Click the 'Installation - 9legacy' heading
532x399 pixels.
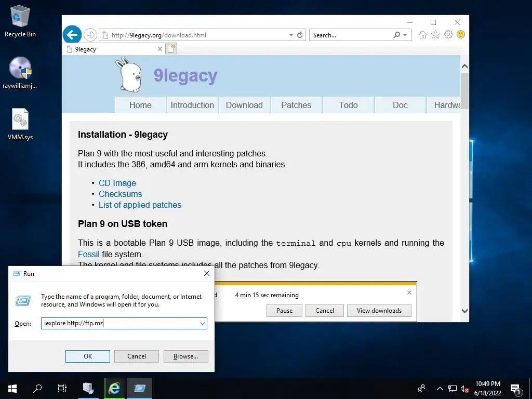(x=123, y=135)
